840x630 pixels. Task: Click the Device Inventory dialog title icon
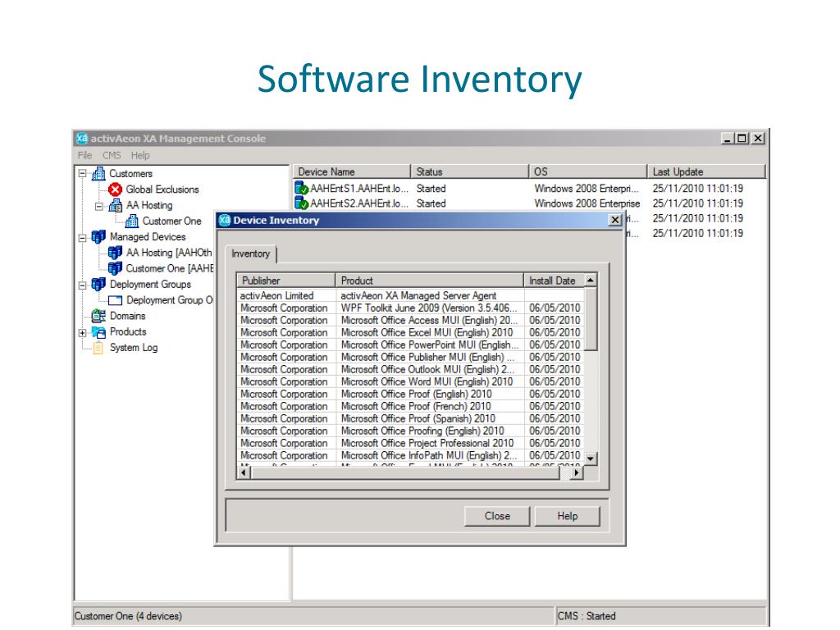tap(225, 220)
